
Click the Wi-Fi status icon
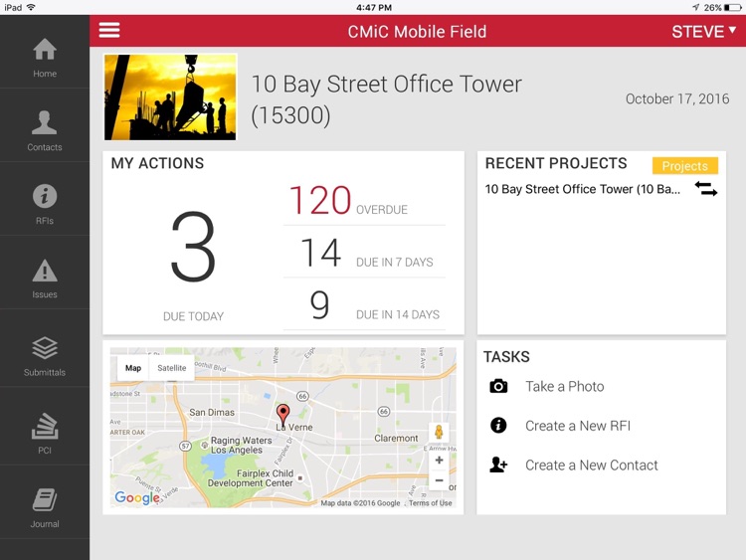tap(32, 7)
